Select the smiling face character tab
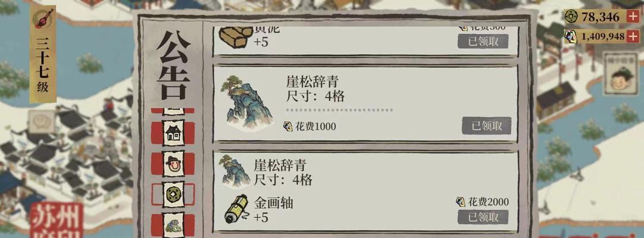 (x=173, y=164)
